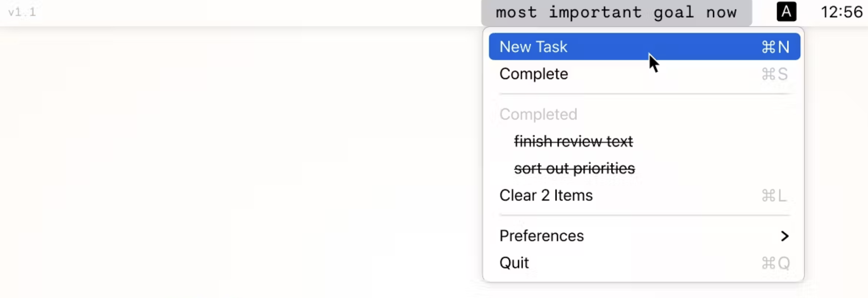Expand Preferences via chevron arrow

coord(784,236)
